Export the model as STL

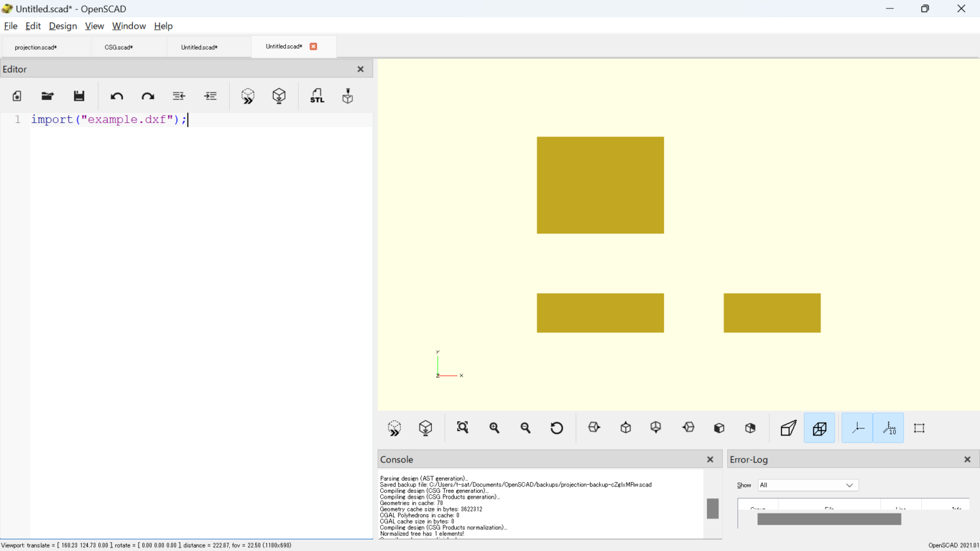point(317,96)
